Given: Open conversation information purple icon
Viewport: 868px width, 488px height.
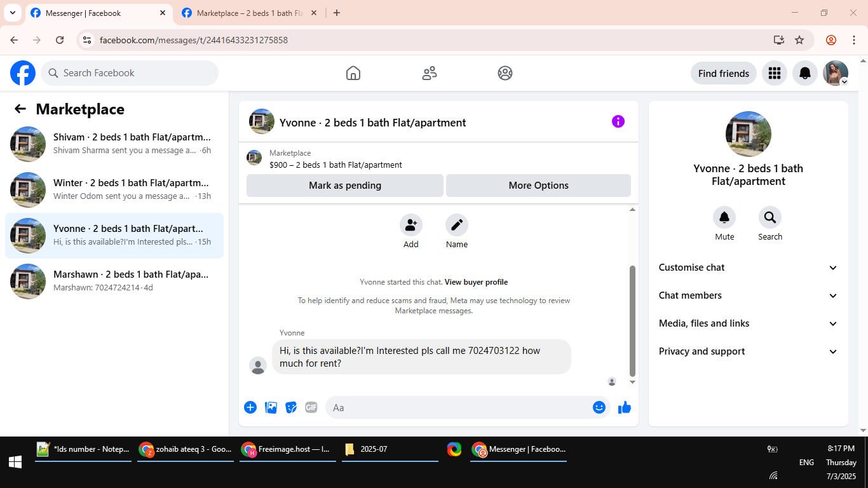Looking at the screenshot, I should coord(618,121).
